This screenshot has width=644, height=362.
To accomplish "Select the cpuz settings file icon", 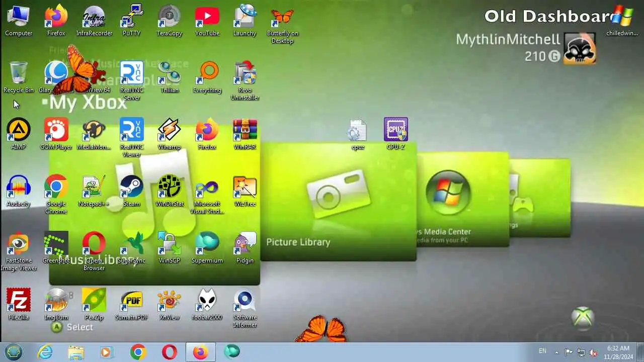I will point(358,134).
